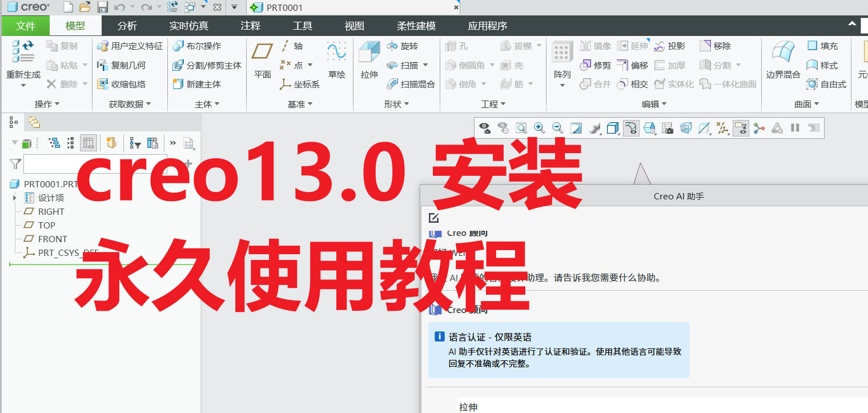The height and width of the screenshot is (413, 868).
Task: Switch to the 分析 ribbon tab
Action: 127,26
